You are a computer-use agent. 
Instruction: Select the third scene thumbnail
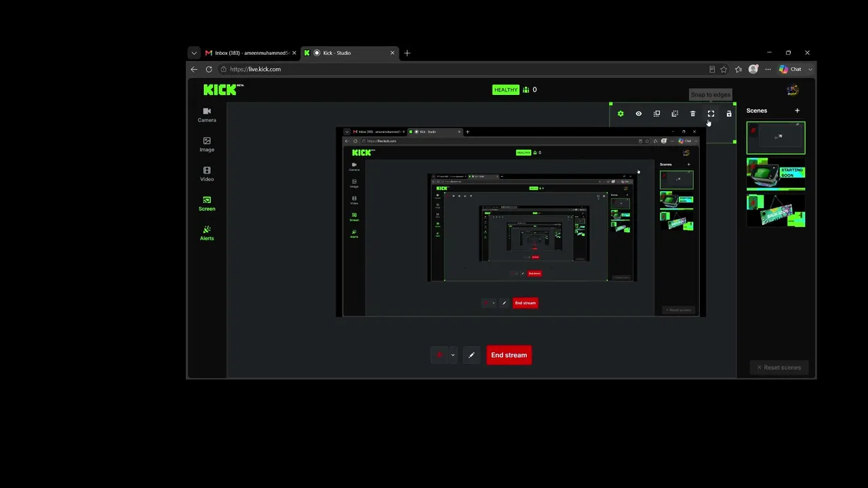point(776,210)
